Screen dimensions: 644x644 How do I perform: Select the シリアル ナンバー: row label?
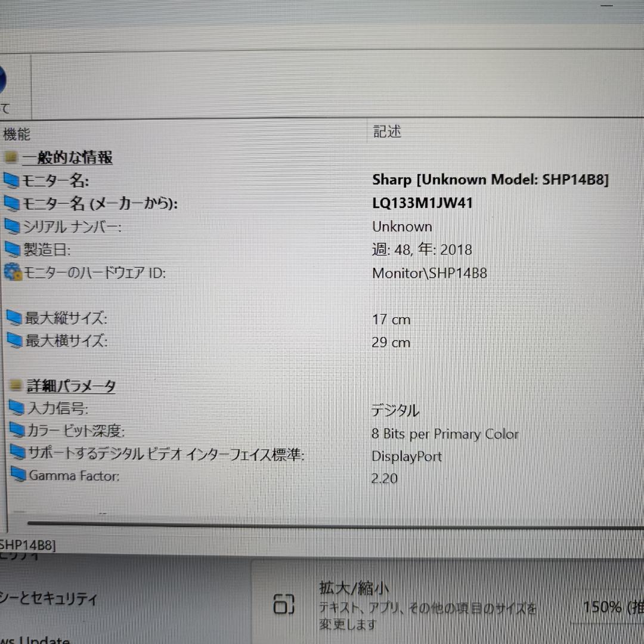[72, 227]
